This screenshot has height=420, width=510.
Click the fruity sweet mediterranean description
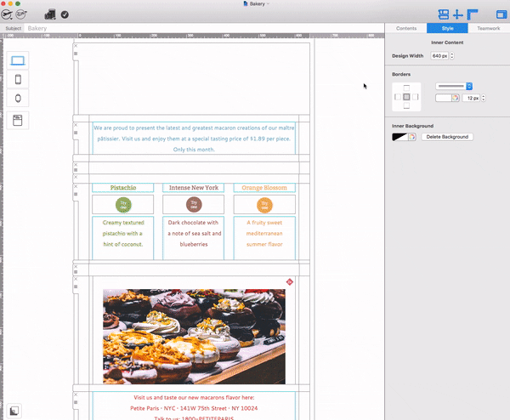pyautogui.click(x=264, y=233)
